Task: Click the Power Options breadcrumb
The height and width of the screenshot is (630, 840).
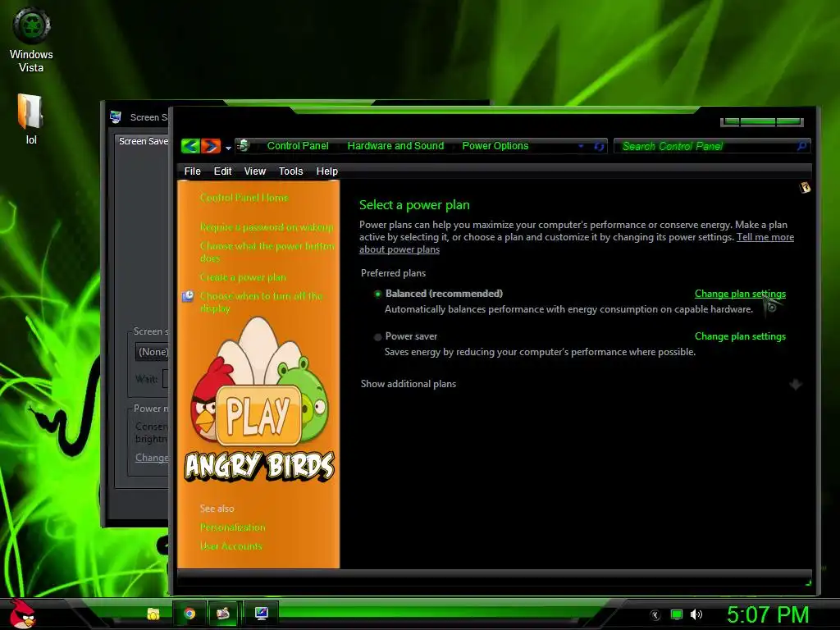Action: [x=495, y=146]
